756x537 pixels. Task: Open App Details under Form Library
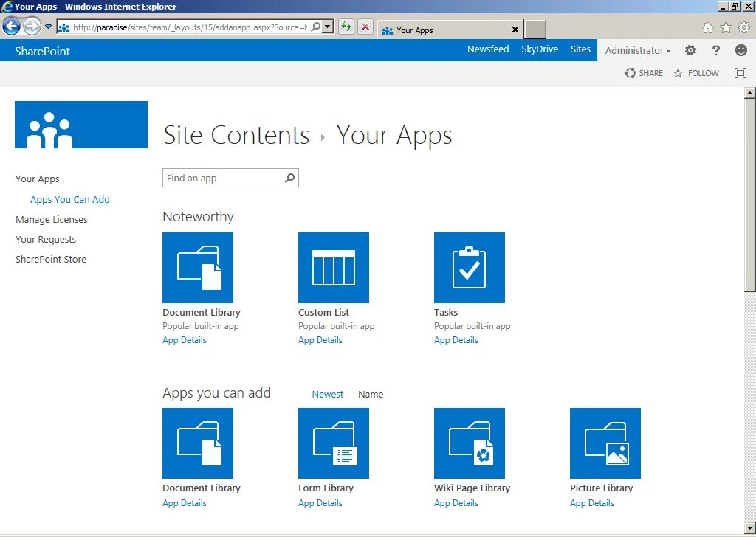(x=320, y=503)
